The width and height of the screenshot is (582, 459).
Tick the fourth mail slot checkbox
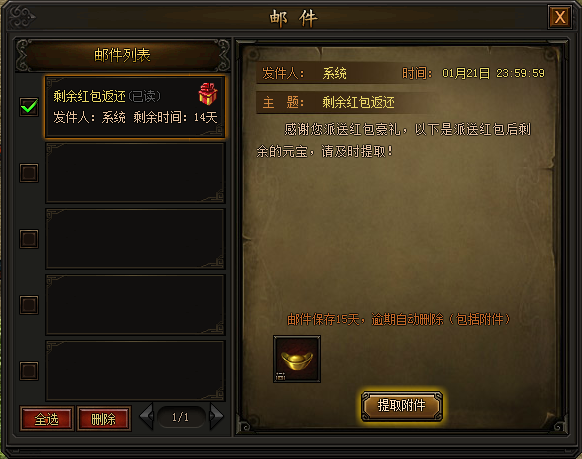29,305
